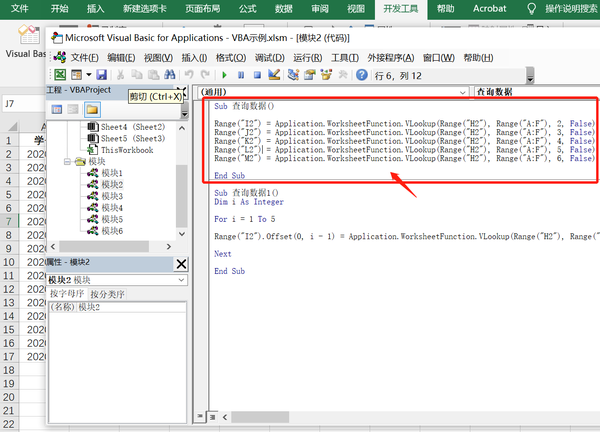The image size is (600, 432).
Task: Open the Acrobat ribbon tab in Excel
Action: [489, 8]
